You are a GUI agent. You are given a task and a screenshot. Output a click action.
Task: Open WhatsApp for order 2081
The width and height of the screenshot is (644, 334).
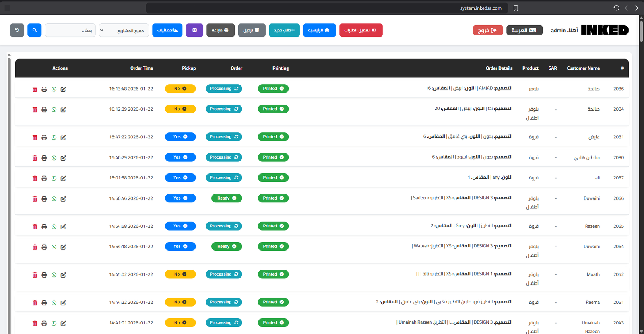tap(54, 138)
